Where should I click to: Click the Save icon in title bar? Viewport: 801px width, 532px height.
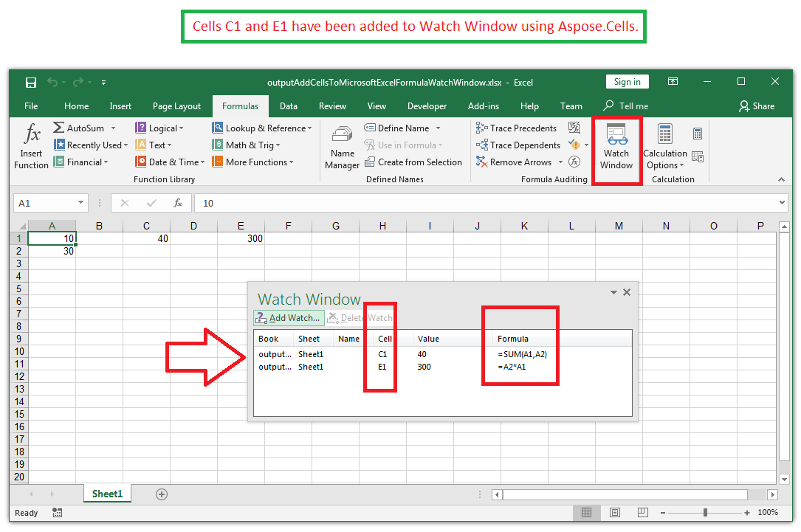coord(31,83)
